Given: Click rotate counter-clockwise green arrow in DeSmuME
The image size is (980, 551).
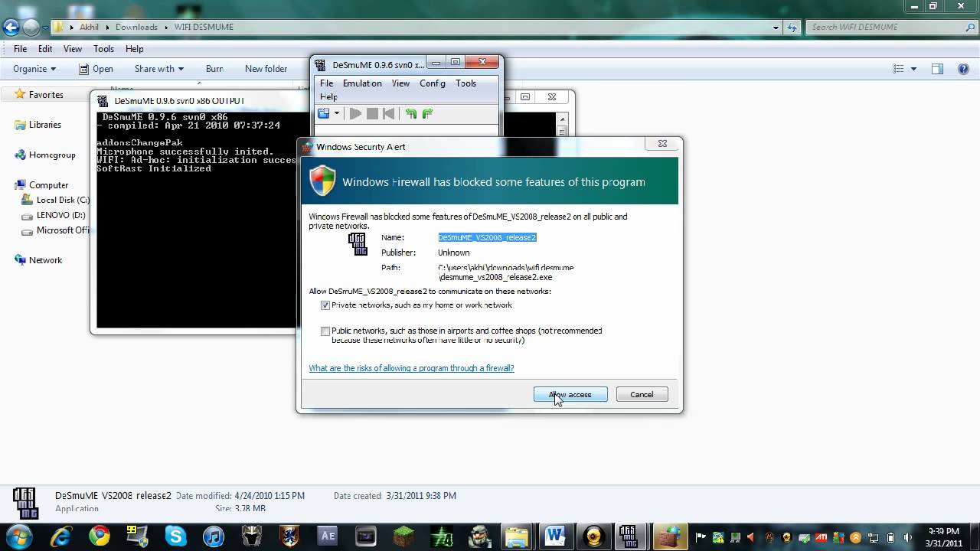Looking at the screenshot, I should [x=411, y=113].
